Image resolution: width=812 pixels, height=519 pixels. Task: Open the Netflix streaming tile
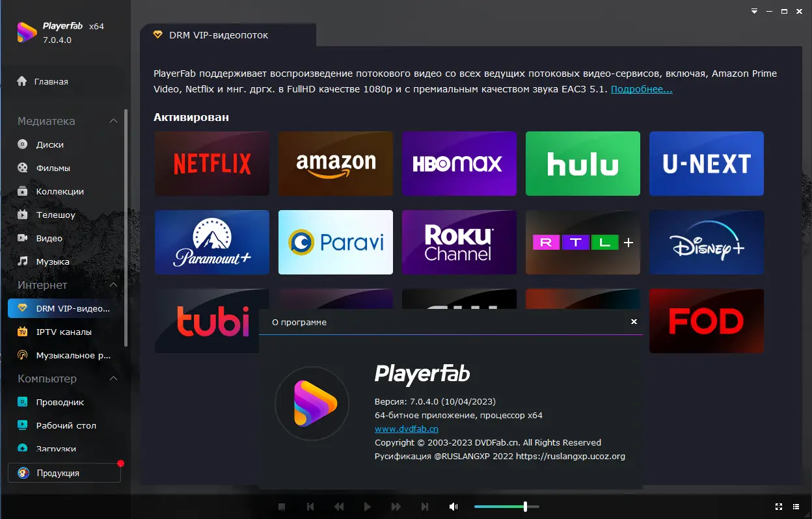click(212, 163)
